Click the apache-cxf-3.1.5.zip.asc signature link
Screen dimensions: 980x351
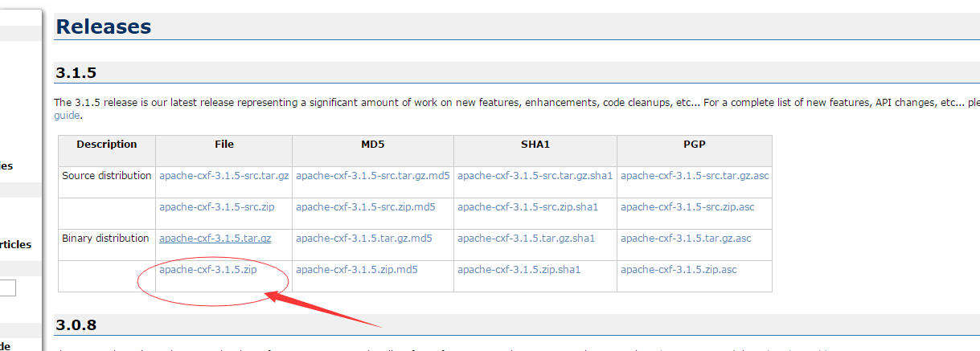coord(679,270)
